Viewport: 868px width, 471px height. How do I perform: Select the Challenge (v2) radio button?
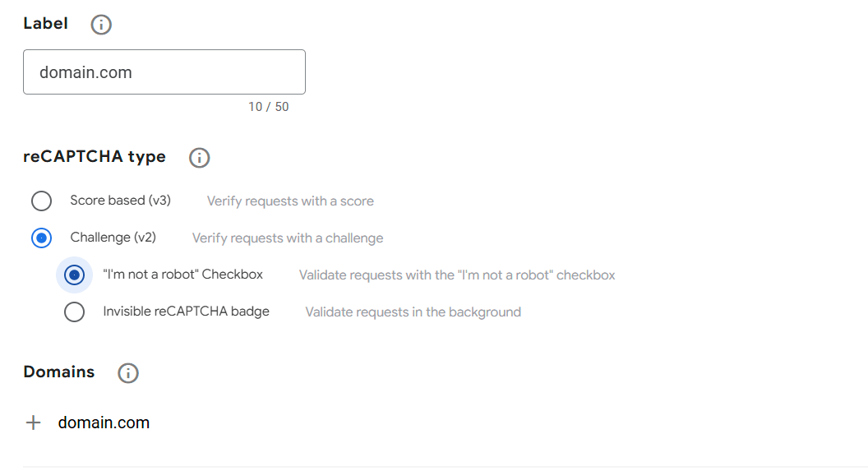click(41, 238)
